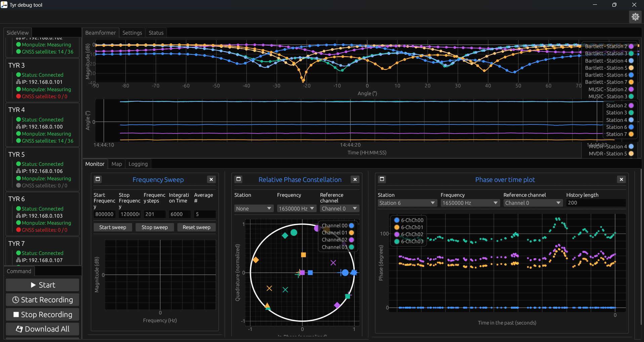Viewport: 644px width, 342px height.
Task: Click the TYR 6 red GNSS indicator
Action: [x=18, y=230]
